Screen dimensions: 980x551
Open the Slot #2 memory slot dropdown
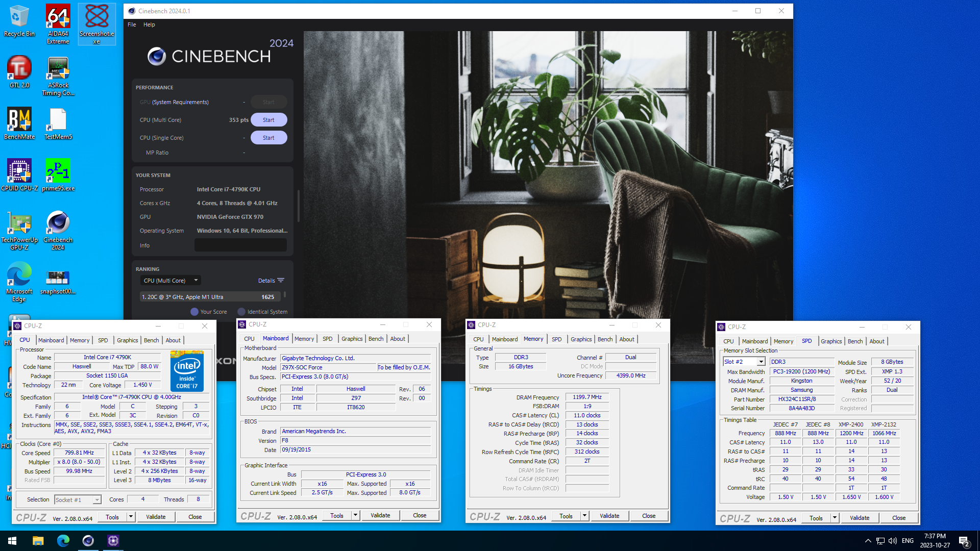pos(744,362)
